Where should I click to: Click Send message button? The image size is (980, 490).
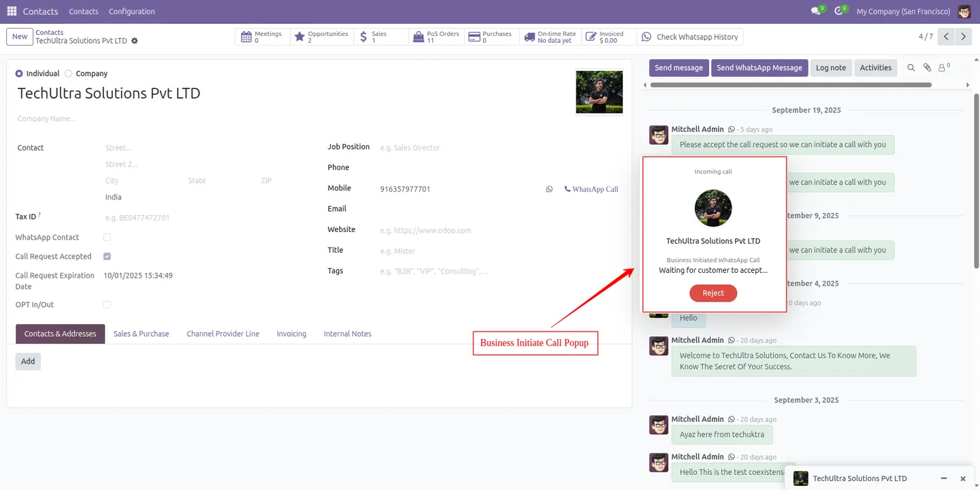click(679, 67)
